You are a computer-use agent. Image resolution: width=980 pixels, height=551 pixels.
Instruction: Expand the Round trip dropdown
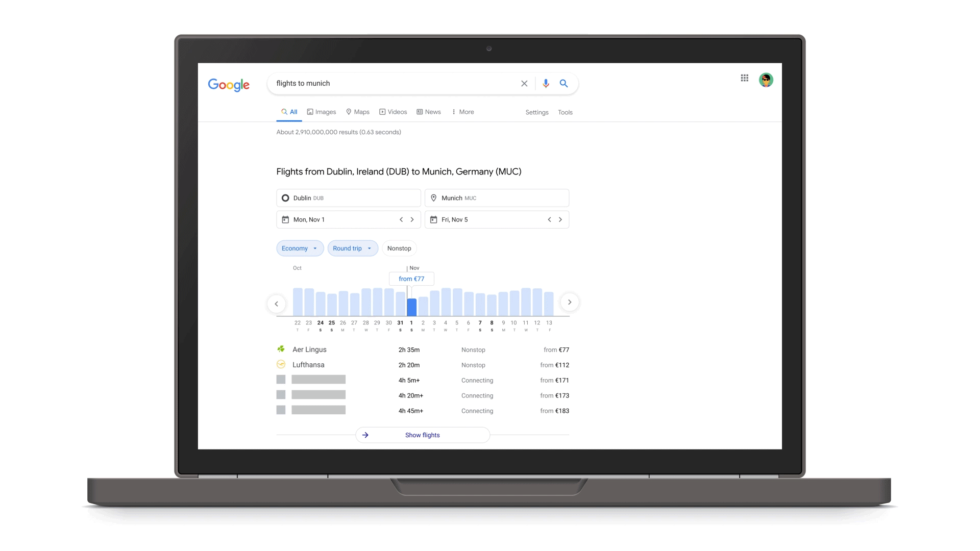pyautogui.click(x=351, y=247)
